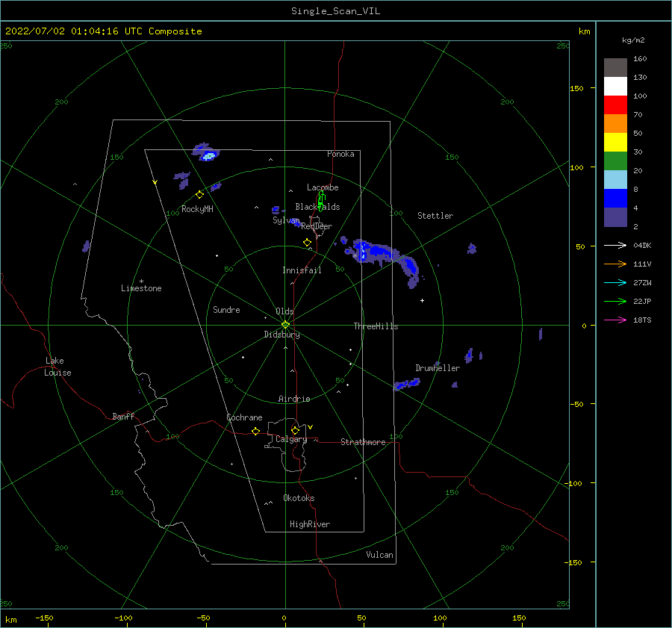Click the Banff town label
The image size is (672, 628).
(x=123, y=417)
